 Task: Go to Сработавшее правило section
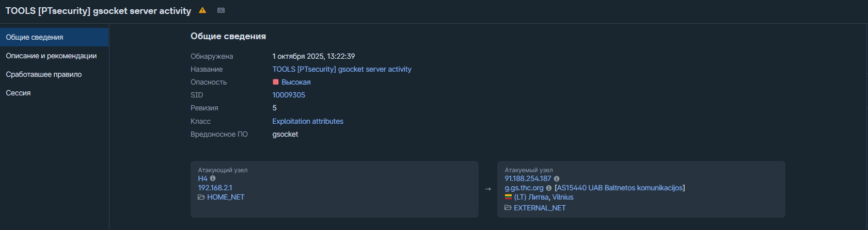coord(44,74)
